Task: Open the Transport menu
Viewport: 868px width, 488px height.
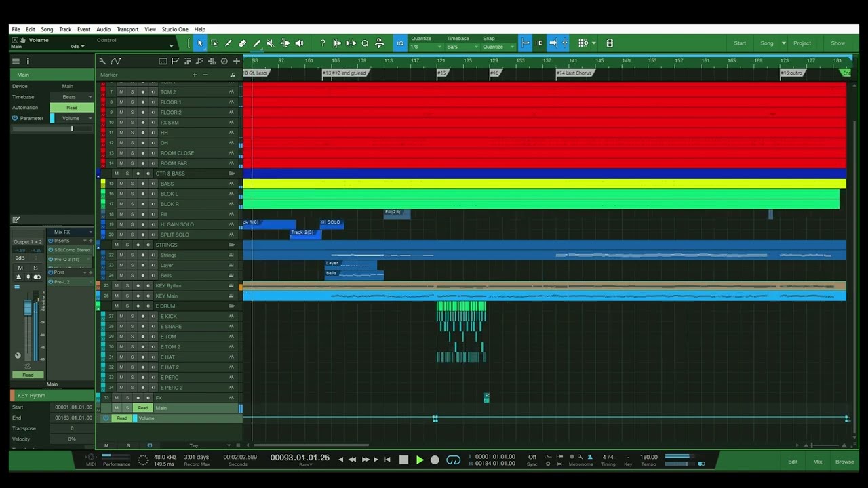Action: tap(127, 29)
